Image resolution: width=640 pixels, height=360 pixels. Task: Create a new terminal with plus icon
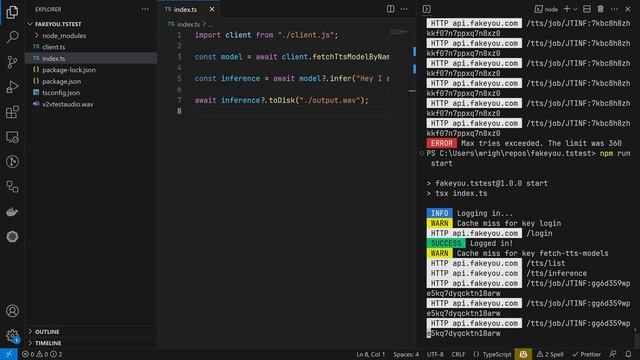tap(566, 9)
